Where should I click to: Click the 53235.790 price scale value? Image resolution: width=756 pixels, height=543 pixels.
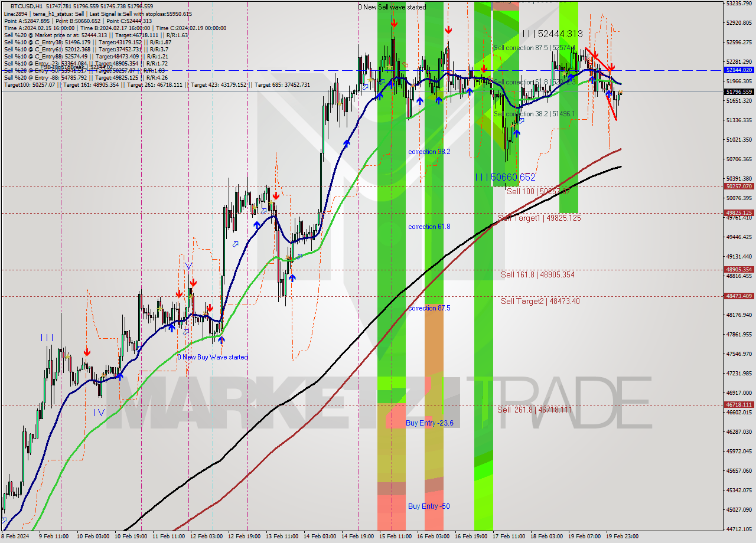click(739, 4)
